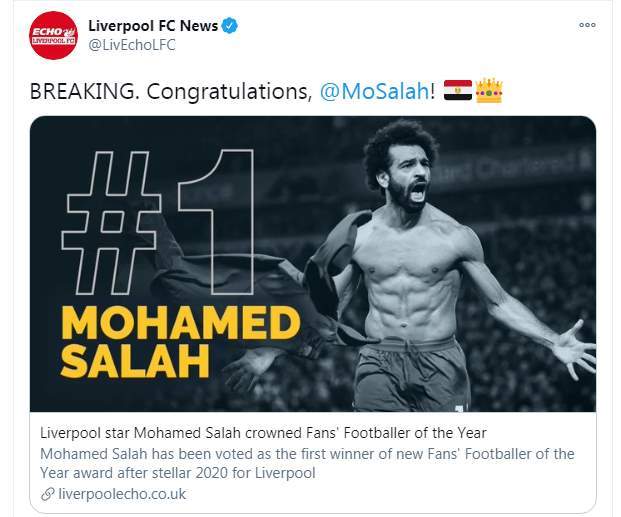Click the chain link icon beside liverpoolecho.co.uk
The width and height of the screenshot is (621, 517).
point(47,494)
